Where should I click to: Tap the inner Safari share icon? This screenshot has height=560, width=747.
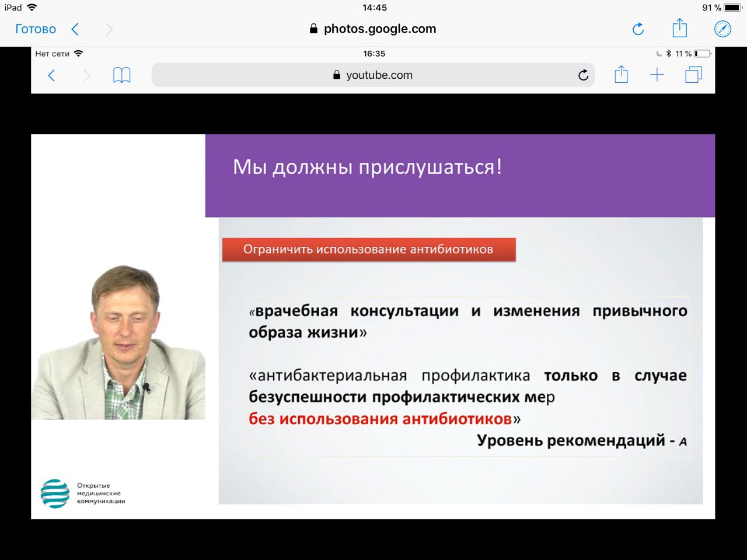click(x=622, y=75)
